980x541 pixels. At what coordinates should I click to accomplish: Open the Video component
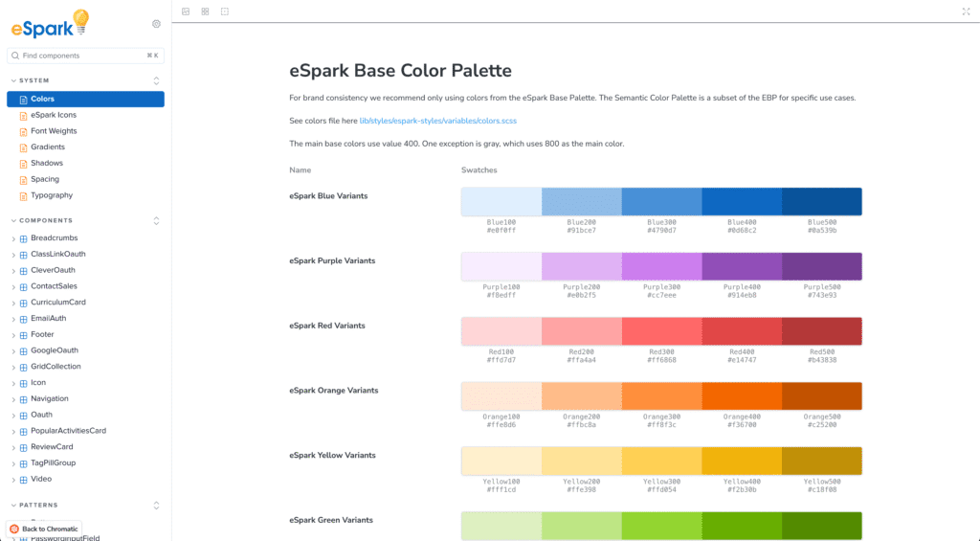tap(41, 479)
